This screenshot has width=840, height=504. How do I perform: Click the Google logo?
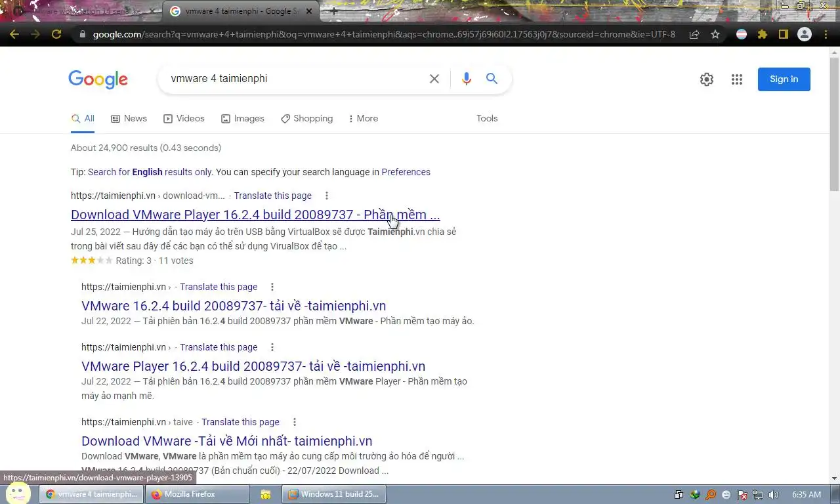(x=98, y=79)
